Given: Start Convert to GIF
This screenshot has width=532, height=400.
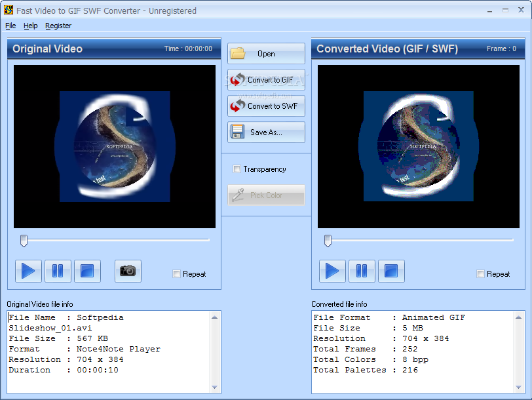Looking at the screenshot, I should point(267,80).
